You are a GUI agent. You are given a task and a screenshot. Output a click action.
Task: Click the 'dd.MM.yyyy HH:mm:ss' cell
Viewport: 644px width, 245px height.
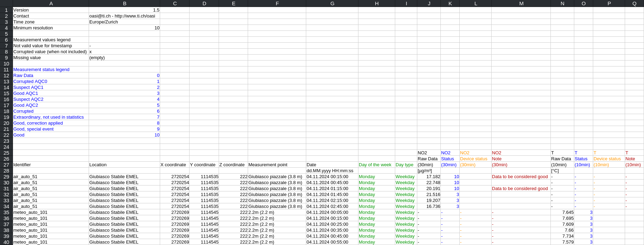tap(332, 171)
